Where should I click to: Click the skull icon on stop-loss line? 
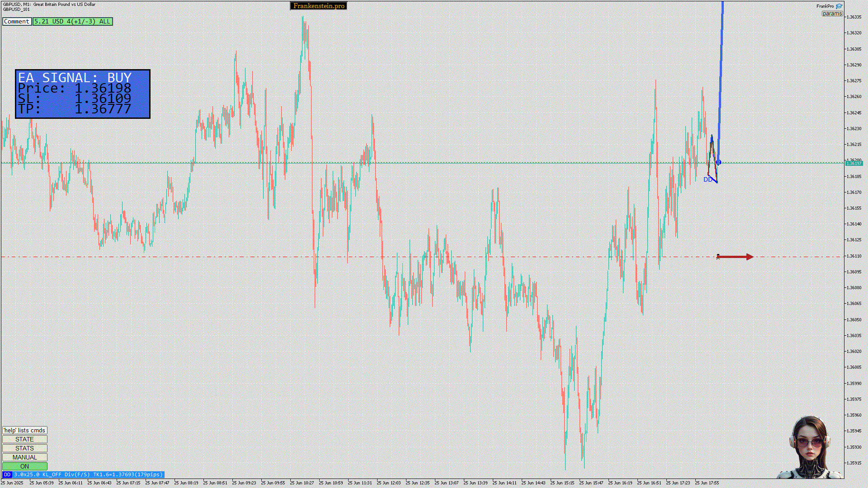click(x=718, y=257)
